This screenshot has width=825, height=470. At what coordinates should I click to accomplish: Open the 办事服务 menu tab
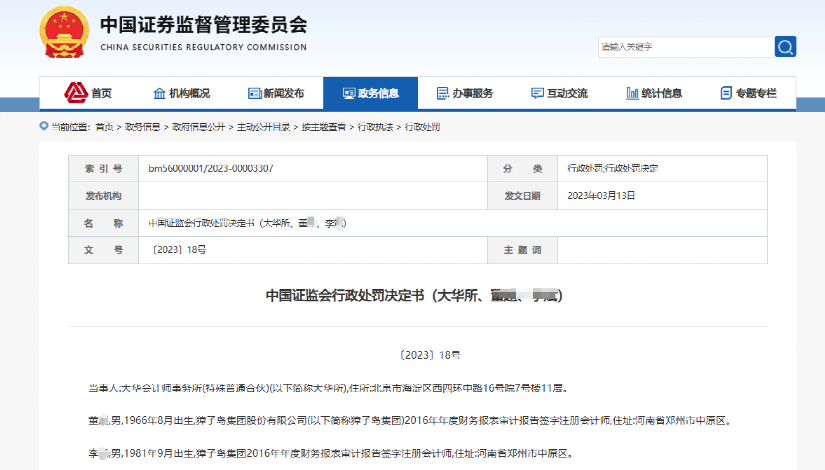[465, 93]
